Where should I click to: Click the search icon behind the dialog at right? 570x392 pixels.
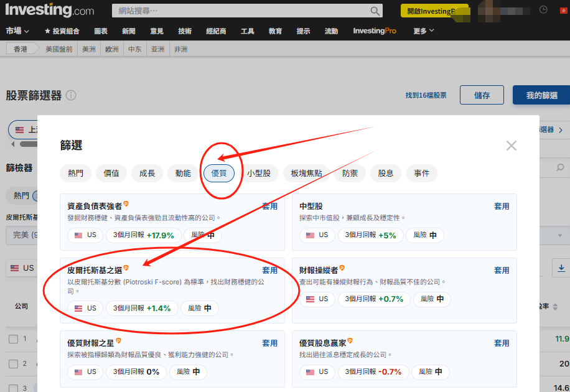[560, 167]
